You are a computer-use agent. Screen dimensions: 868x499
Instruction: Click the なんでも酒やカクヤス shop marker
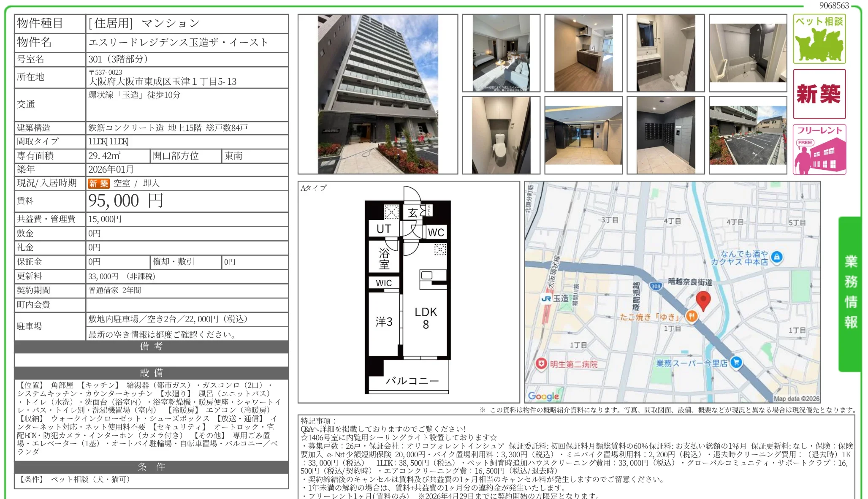tap(777, 256)
